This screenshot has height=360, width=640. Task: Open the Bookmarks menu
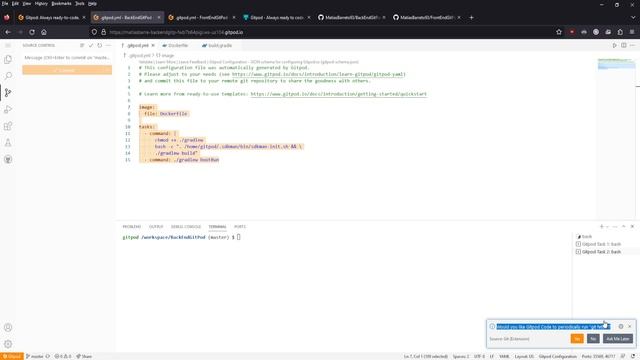[x=61, y=4]
